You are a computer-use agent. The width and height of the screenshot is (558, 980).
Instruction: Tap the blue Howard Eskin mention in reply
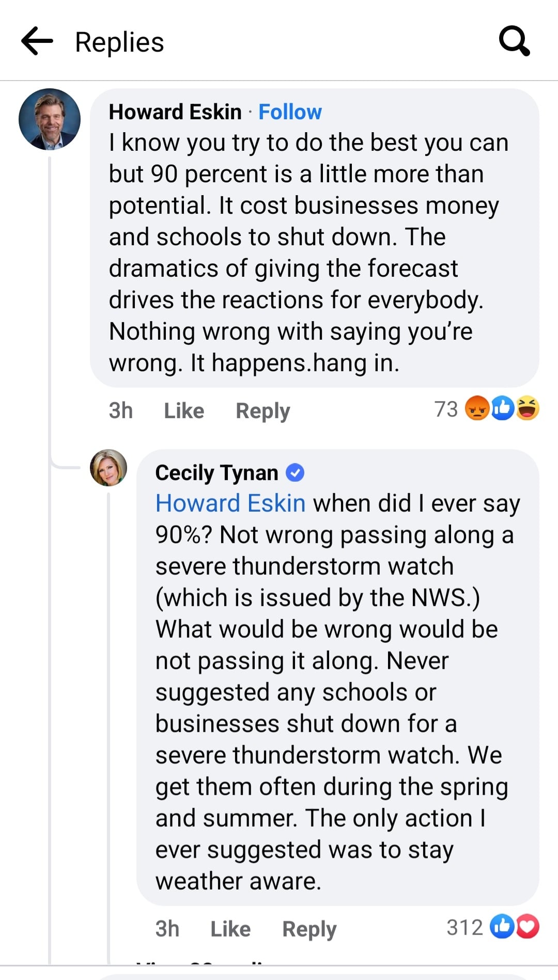point(230,503)
